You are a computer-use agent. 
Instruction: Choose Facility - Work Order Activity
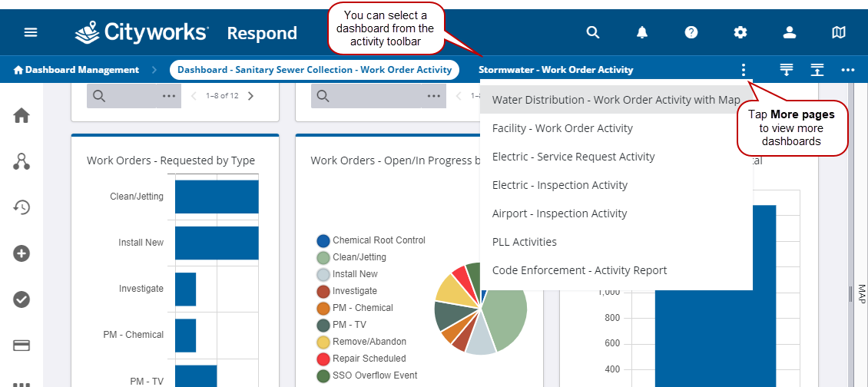616,128
